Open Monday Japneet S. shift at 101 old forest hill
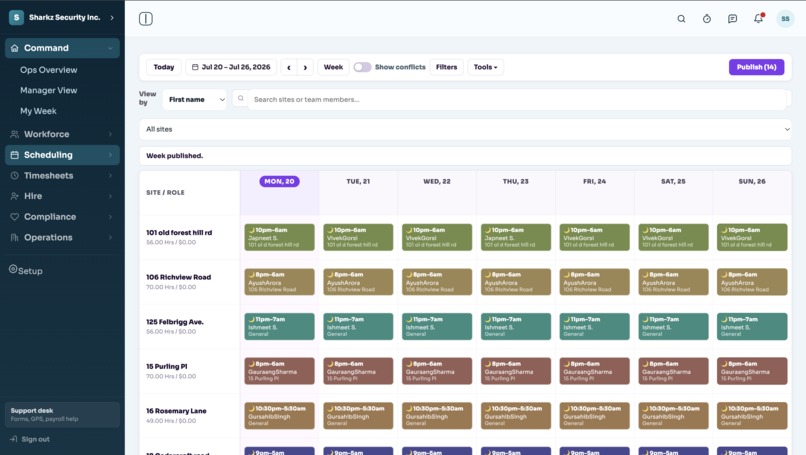806x455 pixels. (x=279, y=237)
